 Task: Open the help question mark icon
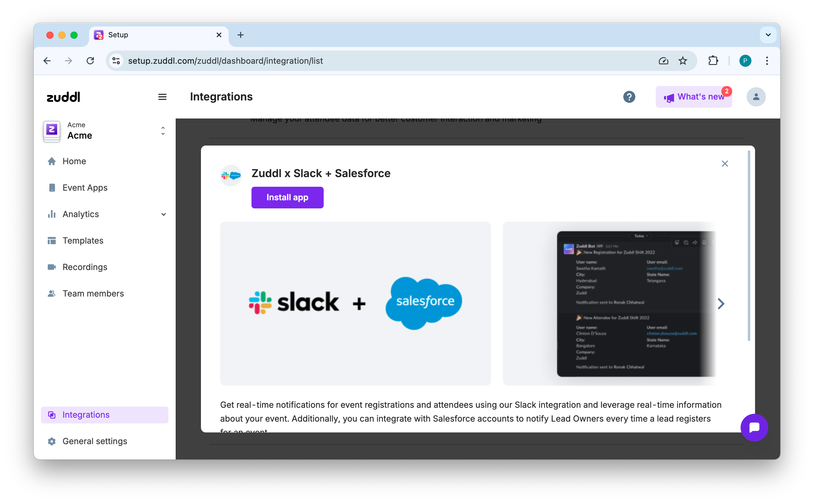point(629,97)
